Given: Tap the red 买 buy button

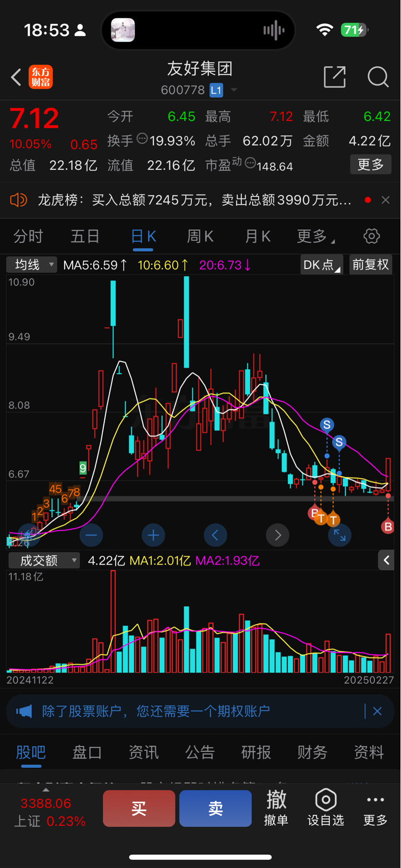Looking at the screenshot, I should tap(139, 809).
